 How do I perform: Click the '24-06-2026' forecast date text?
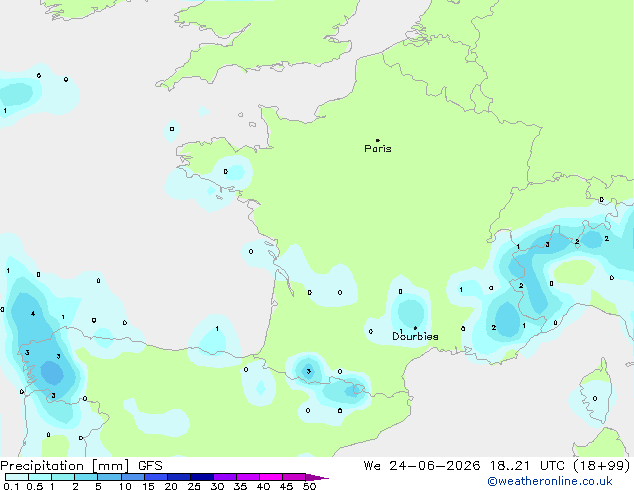(x=435, y=466)
